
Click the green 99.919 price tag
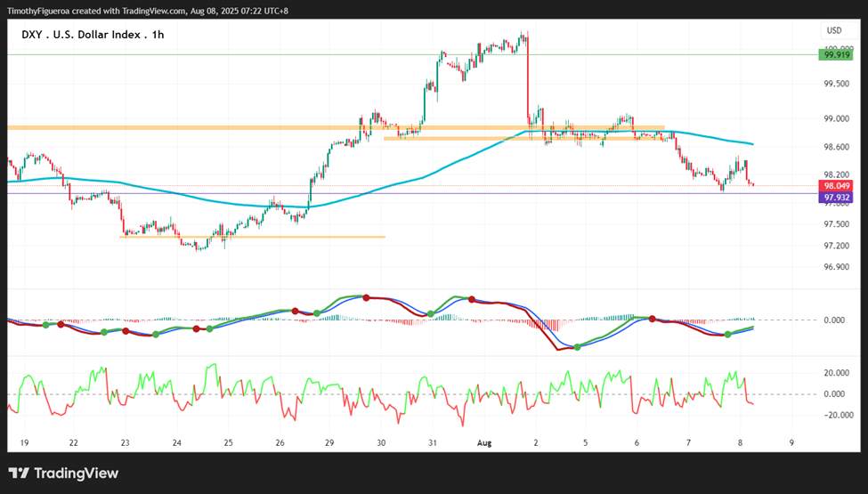[x=835, y=55]
